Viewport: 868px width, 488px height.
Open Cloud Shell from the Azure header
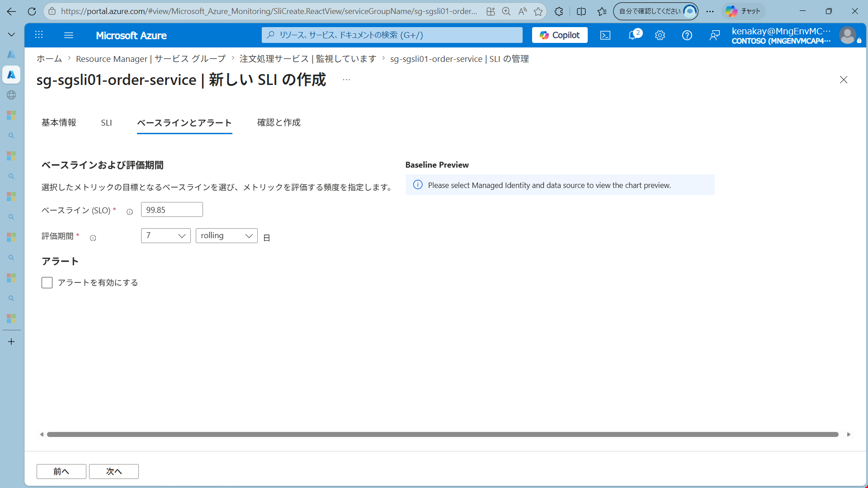[605, 35]
